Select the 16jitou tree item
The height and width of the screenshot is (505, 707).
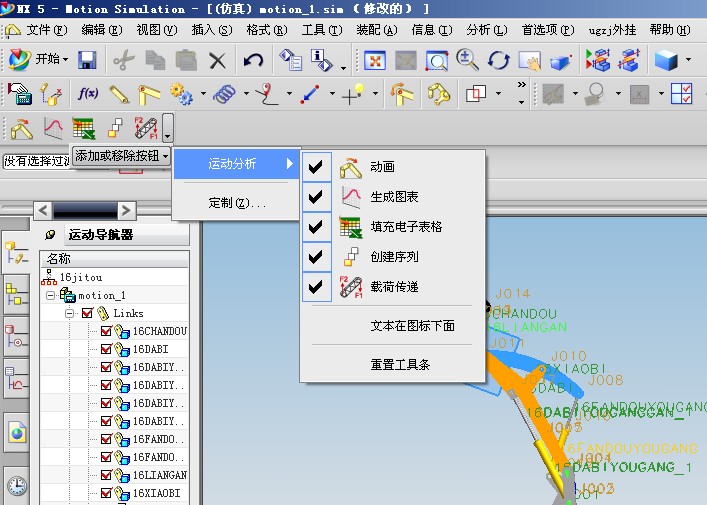coord(81,277)
